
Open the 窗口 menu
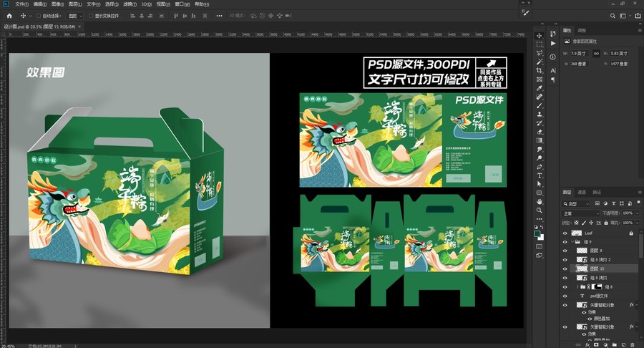(x=182, y=4)
